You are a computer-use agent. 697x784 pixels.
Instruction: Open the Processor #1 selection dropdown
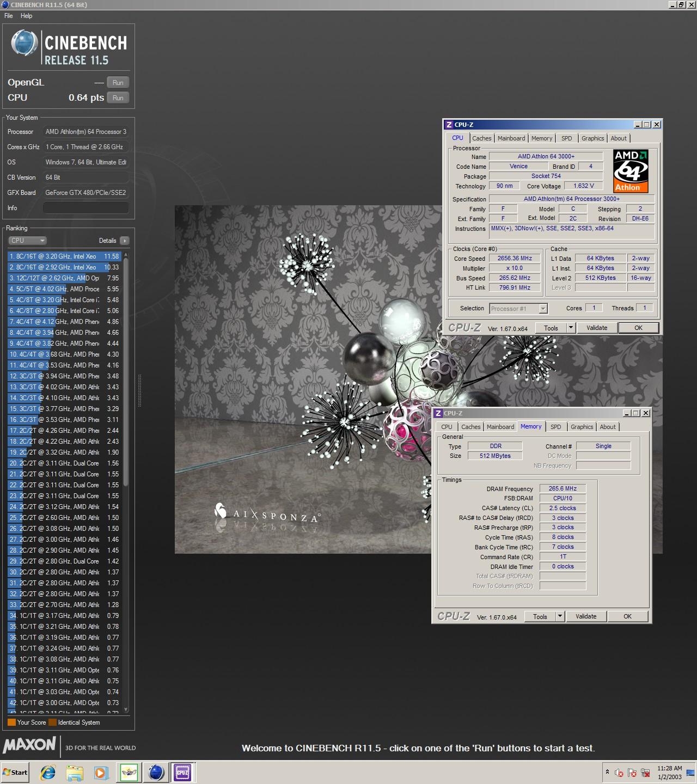click(518, 309)
